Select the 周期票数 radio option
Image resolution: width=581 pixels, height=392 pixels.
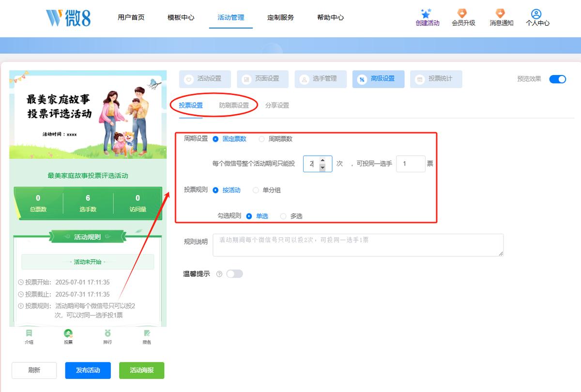point(275,139)
